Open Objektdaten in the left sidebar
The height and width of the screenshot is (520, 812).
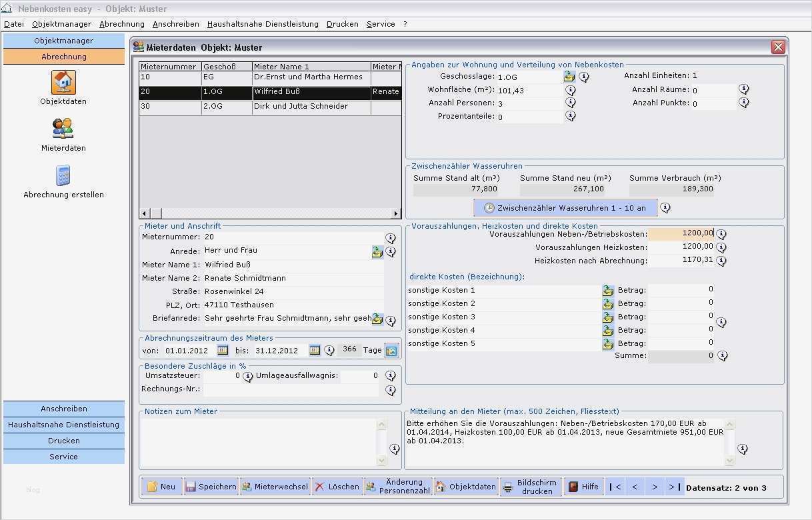[63, 83]
